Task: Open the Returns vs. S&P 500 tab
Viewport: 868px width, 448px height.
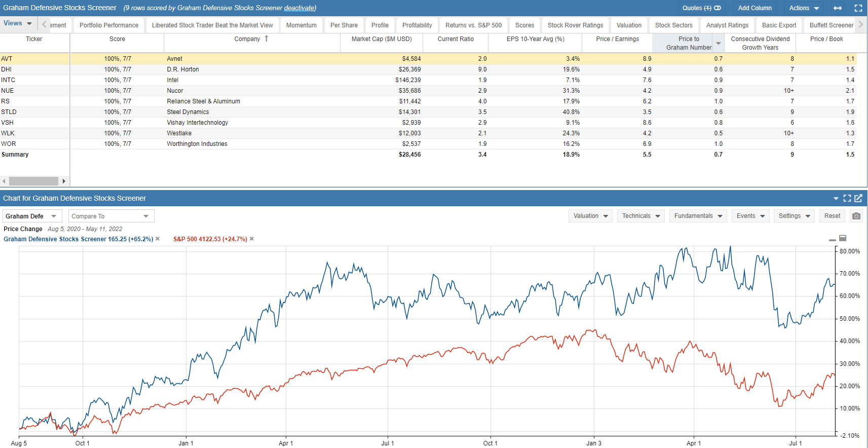Action: (474, 25)
